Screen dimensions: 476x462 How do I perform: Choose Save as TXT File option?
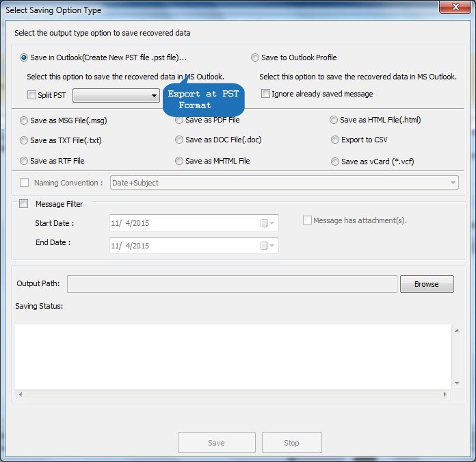click(x=25, y=140)
